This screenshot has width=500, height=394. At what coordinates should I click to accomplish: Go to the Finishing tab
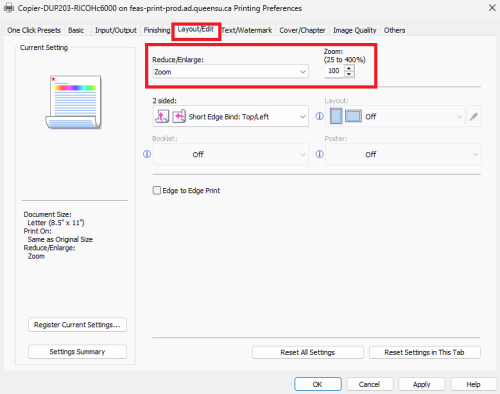pyautogui.click(x=157, y=30)
